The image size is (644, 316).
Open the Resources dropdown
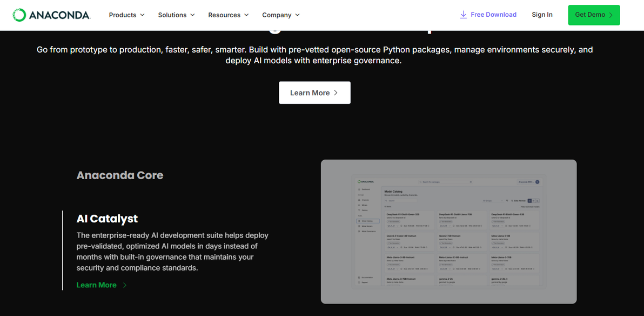(x=229, y=15)
